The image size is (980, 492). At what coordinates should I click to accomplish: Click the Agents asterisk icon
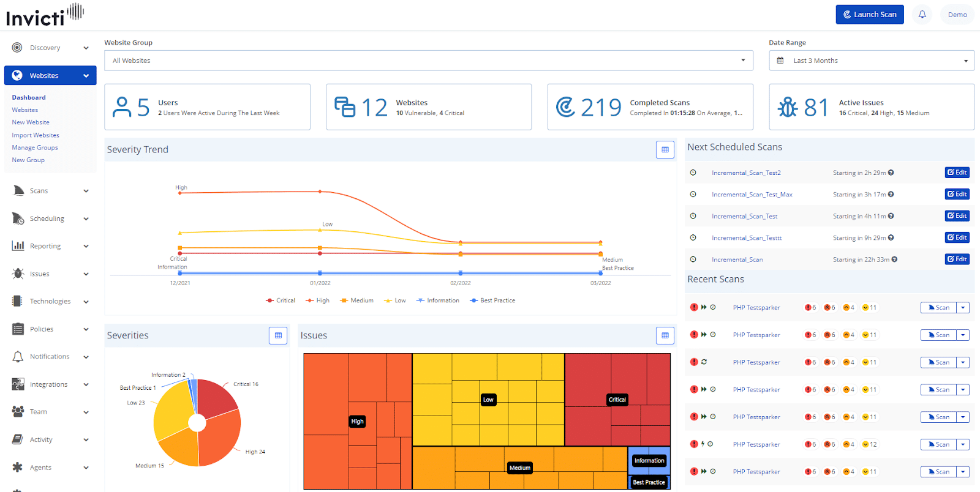point(18,467)
